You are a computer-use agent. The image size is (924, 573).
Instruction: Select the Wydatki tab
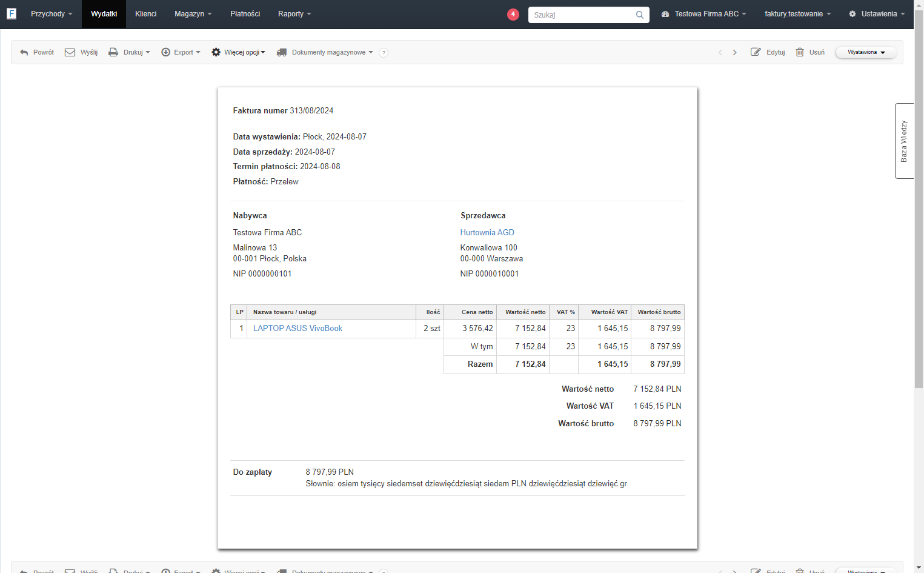point(104,14)
